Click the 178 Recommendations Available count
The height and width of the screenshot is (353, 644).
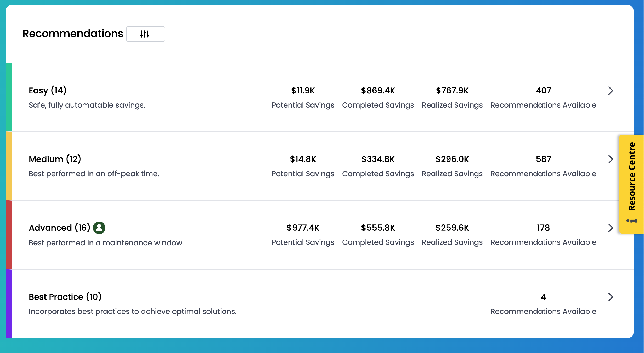543,228
